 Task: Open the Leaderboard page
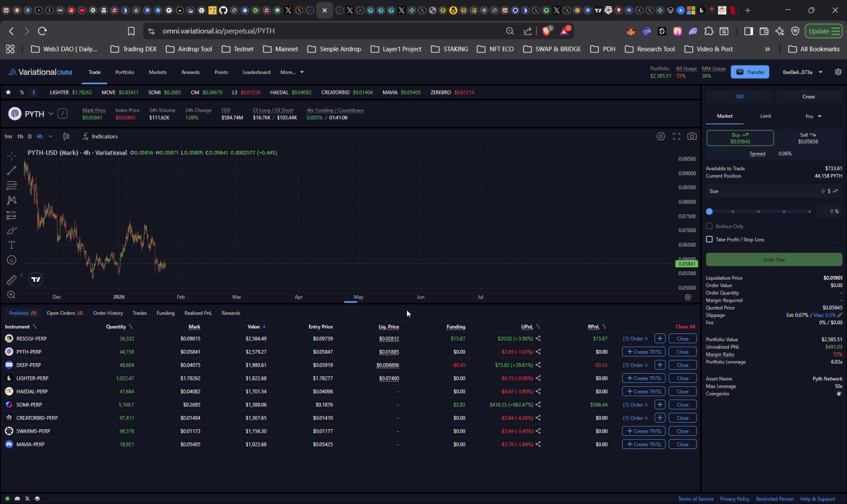tap(256, 72)
